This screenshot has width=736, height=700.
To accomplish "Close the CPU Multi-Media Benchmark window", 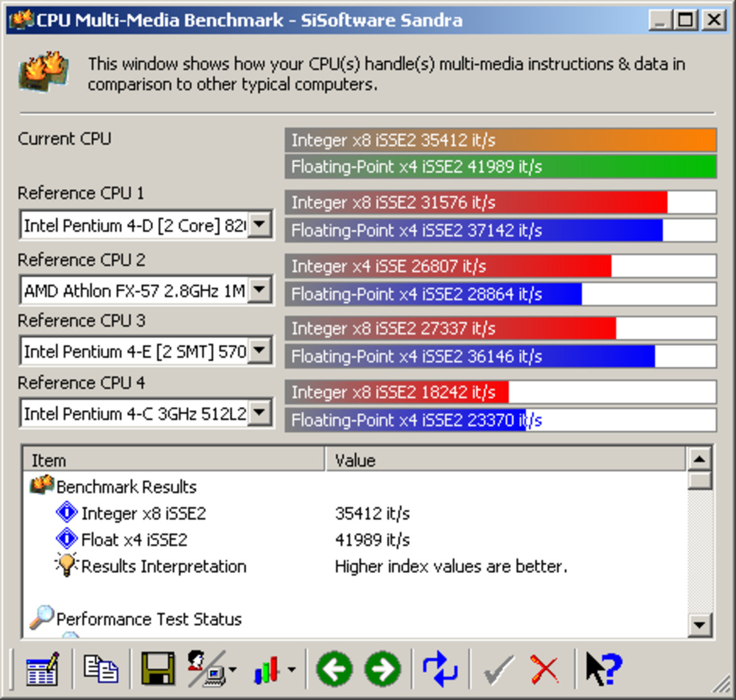I will pyautogui.click(x=715, y=19).
